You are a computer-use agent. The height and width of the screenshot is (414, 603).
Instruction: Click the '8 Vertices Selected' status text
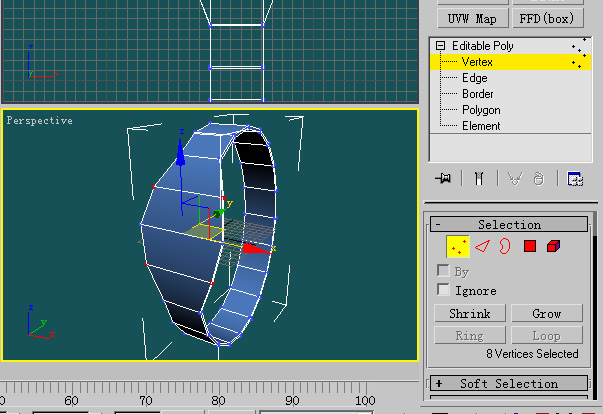tap(532, 354)
